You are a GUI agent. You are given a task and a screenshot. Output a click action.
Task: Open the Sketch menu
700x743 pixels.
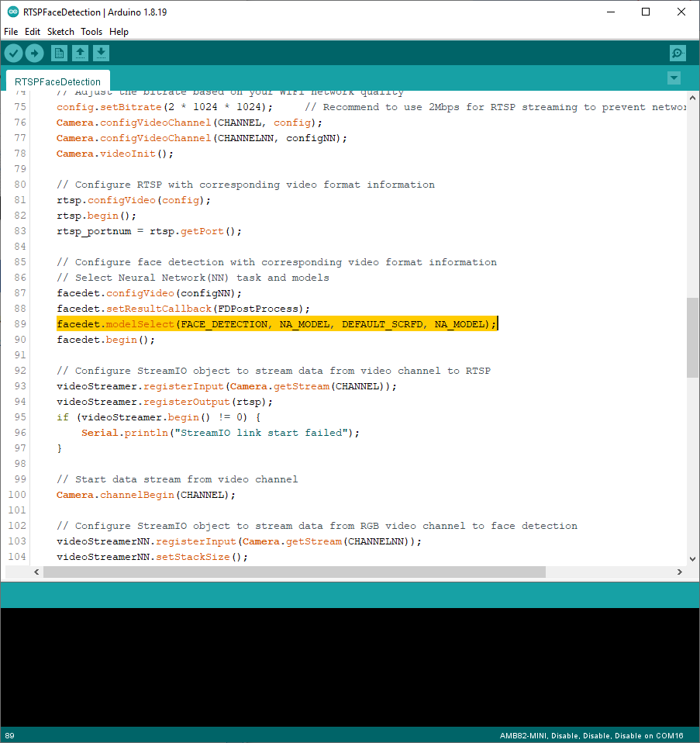[60, 32]
